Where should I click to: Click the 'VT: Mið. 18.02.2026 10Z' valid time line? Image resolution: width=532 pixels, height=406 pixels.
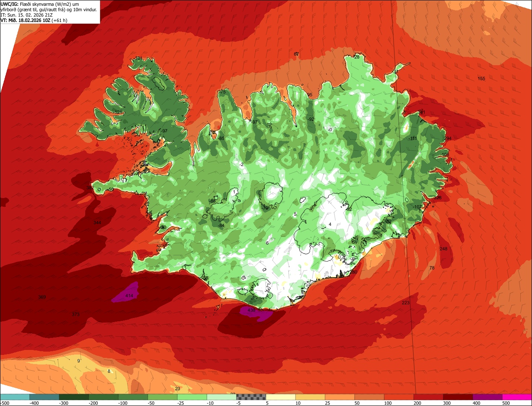26,20
